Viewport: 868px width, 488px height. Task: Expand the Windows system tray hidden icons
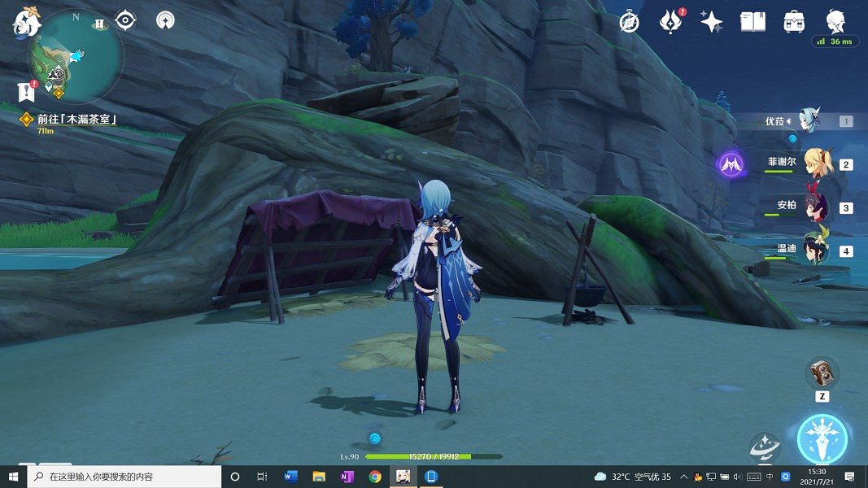pos(684,477)
